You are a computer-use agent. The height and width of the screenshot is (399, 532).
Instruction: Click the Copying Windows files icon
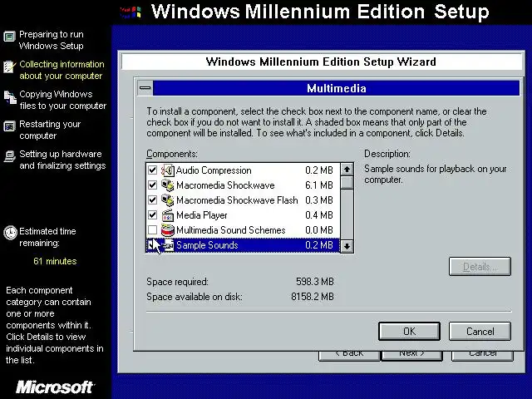pyautogui.click(x=10, y=97)
